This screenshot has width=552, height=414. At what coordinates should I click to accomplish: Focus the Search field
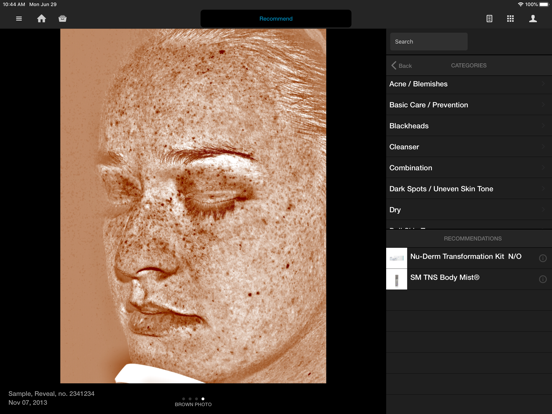[429, 42]
